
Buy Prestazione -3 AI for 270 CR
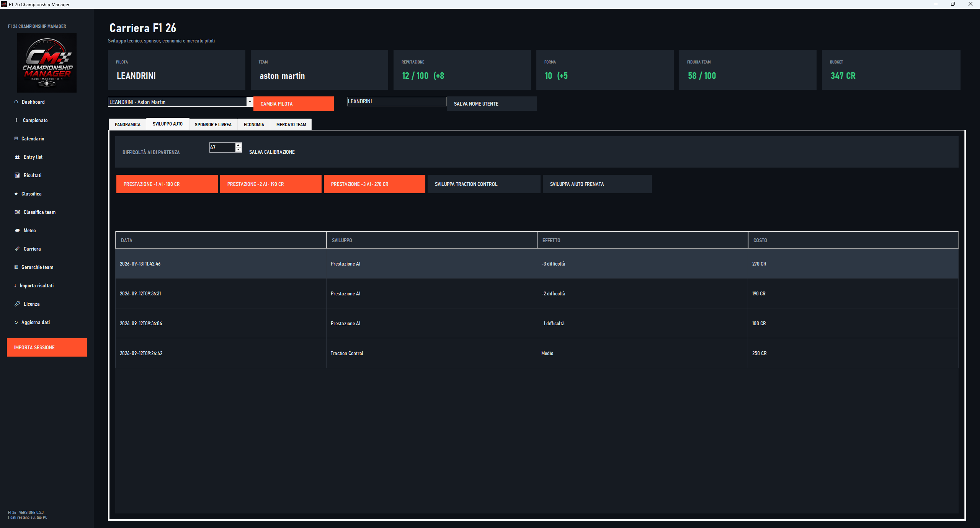click(x=374, y=184)
